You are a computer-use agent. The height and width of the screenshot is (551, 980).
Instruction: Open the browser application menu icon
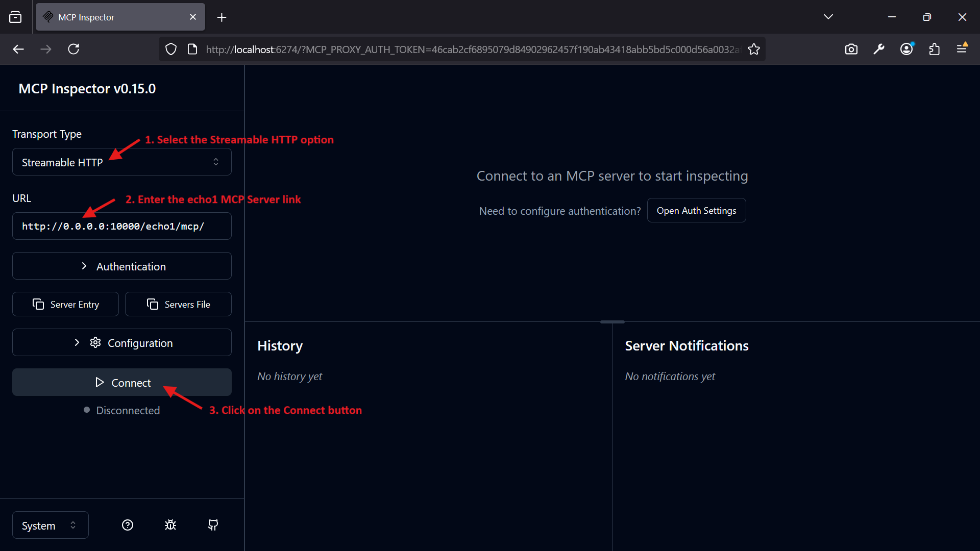962,49
